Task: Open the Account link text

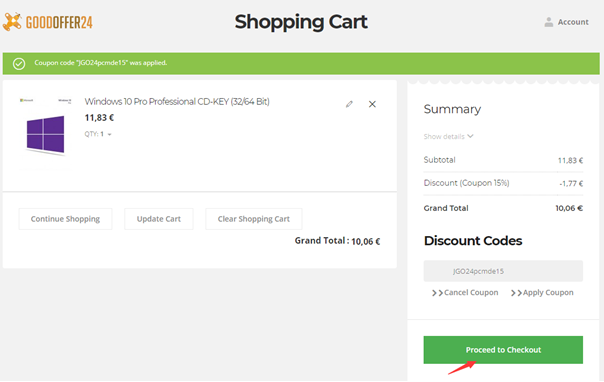Action: pyautogui.click(x=573, y=22)
